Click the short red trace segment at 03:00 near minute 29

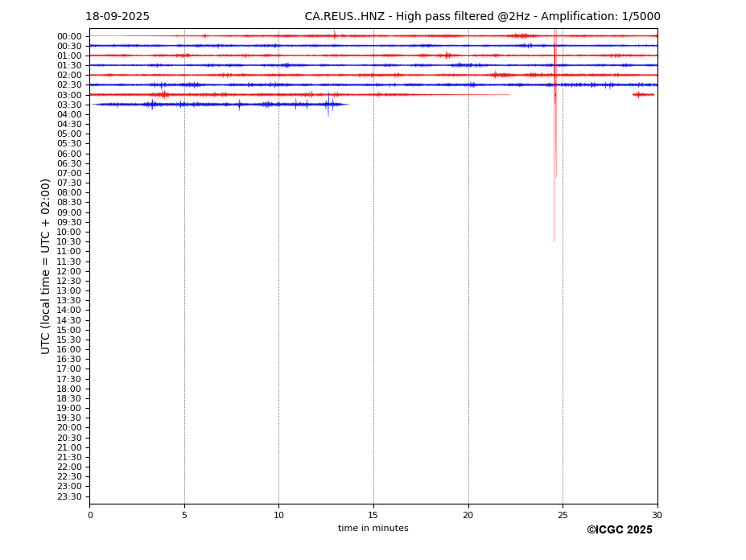pos(643,95)
